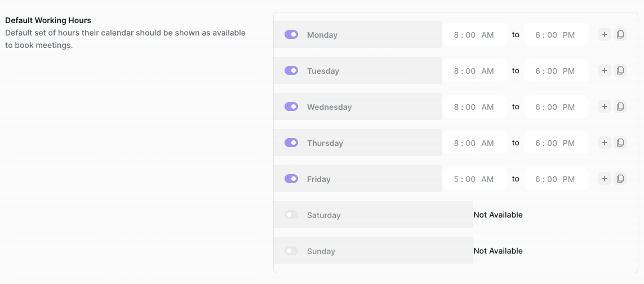This screenshot has width=644, height=284.
Task: Copy Thursday's hours to other days
Action: [x=620, y=143]
